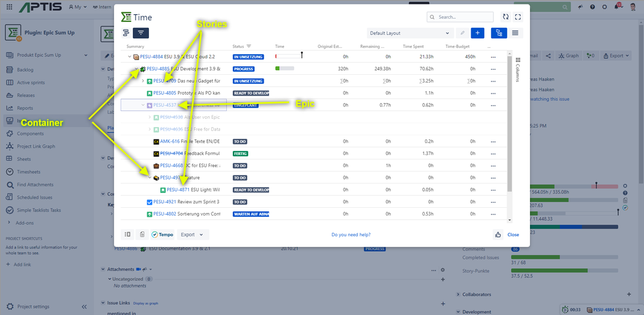Expand the Collaborators section

pos(458,294)
